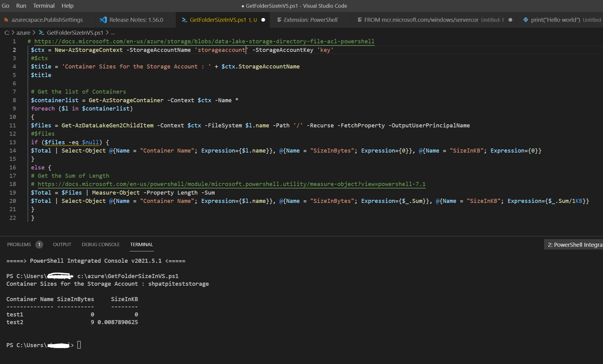Click Measure-Object on line 19
This screenshot has height=364, width=603.
coord(116,192)
